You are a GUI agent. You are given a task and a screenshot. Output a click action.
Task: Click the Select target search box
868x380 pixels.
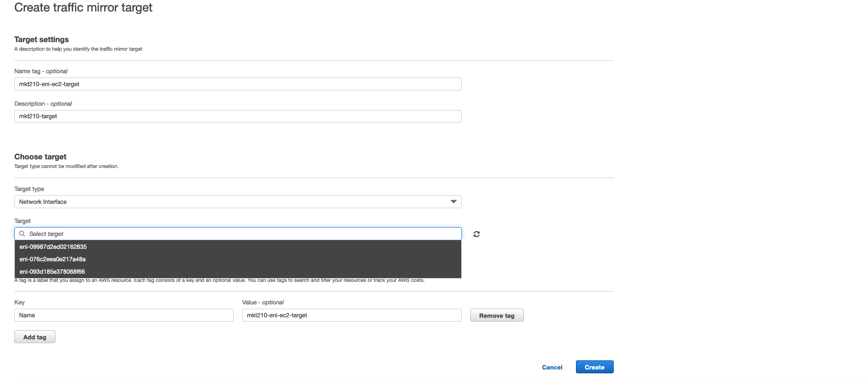click(238, 234)
